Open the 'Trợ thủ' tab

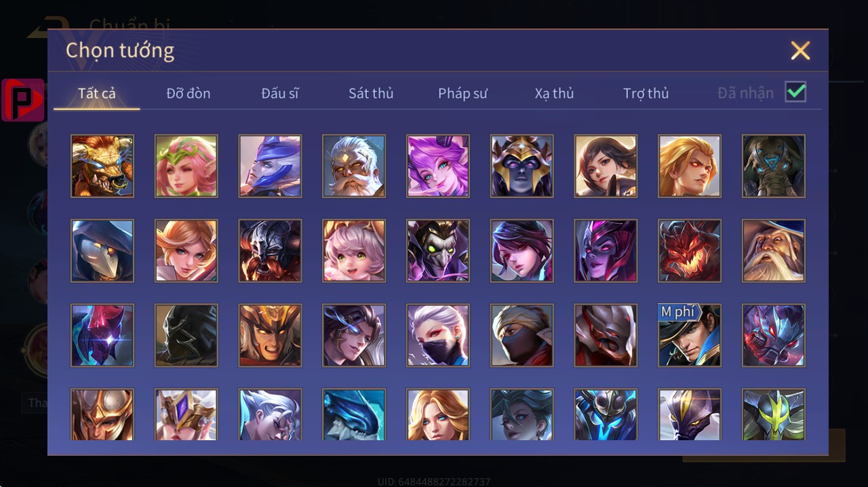tap(646, 94)
